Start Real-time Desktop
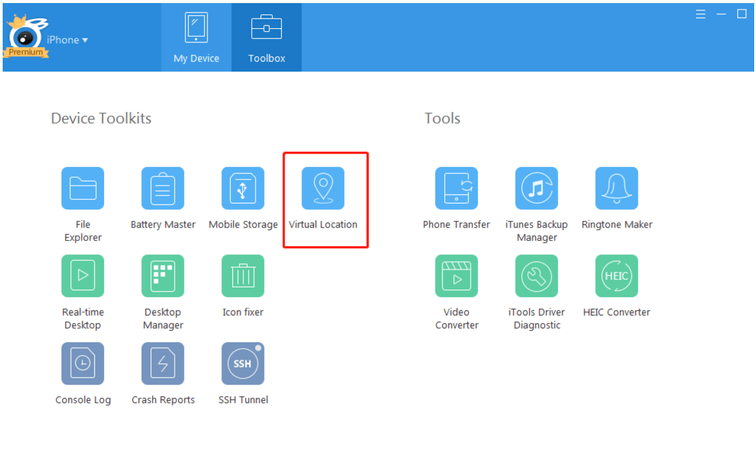The width and height of the screenshot is (756, 450). (82, 276)
